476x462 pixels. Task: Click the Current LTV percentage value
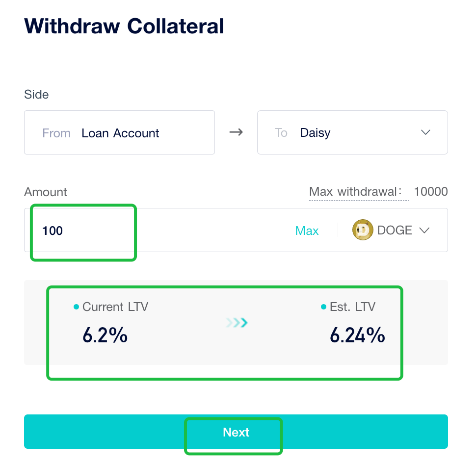click(x=105, y=335)
